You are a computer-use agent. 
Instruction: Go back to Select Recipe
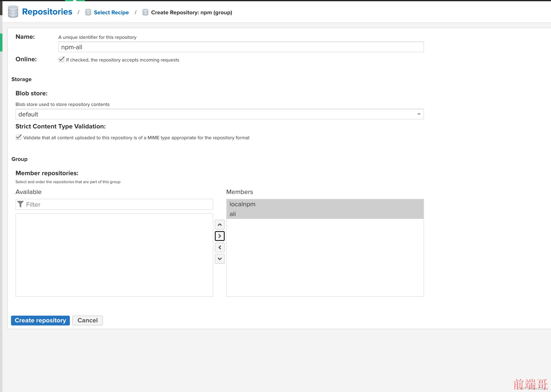click(111, 12)
